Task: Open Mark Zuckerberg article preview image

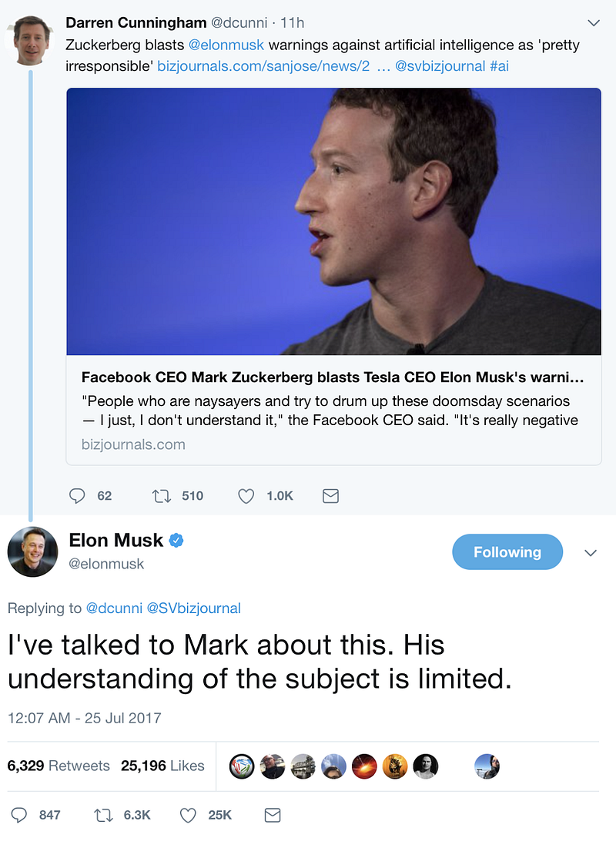Action: 333,221
